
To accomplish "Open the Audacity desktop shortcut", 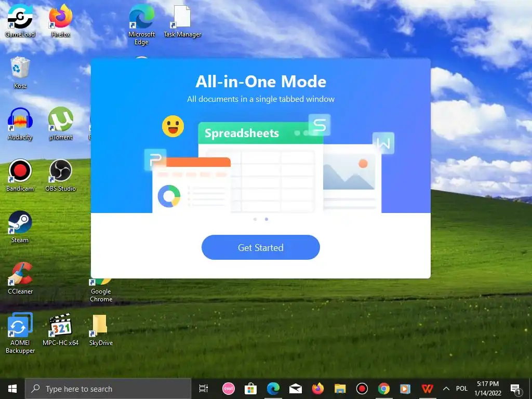I will pyautogui.click(x=20, y=124).
